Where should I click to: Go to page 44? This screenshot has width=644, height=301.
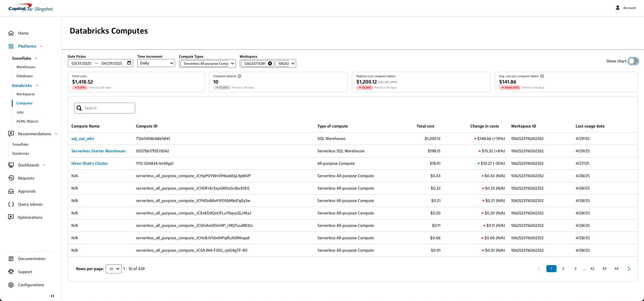616,269
